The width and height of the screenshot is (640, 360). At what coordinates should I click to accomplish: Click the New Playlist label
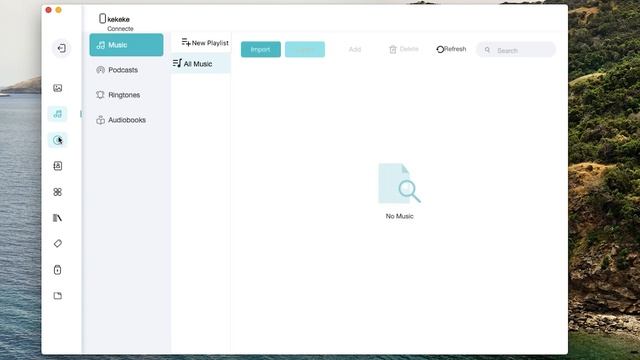210,43
